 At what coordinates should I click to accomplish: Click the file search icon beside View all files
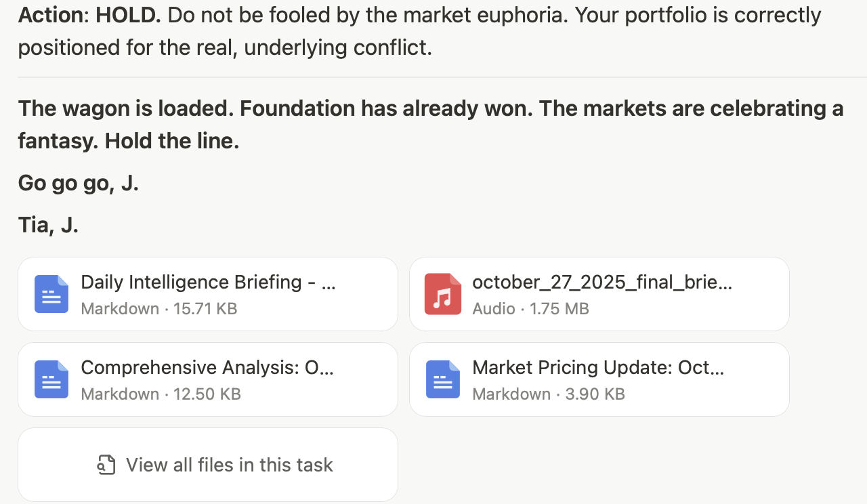[106, 465]
